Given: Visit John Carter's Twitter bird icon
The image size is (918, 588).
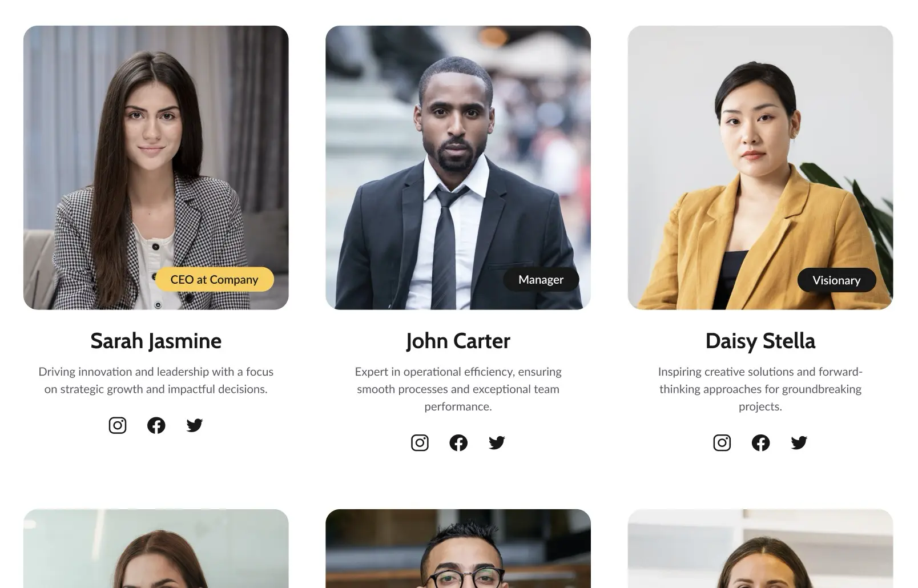Looking at the screenshot, I should [497, 442].
